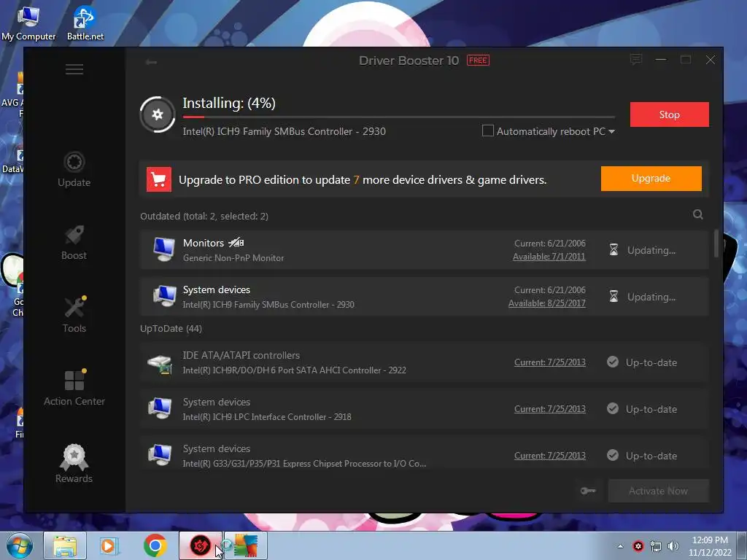Open the taskbar clock showing 12:09 PM
747x560 pixels.
(x=710, y=546)
